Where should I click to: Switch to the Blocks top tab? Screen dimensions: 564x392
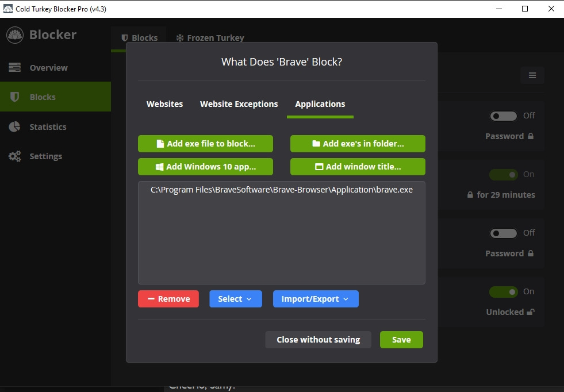pyautogui.click(x=140, y=38)
